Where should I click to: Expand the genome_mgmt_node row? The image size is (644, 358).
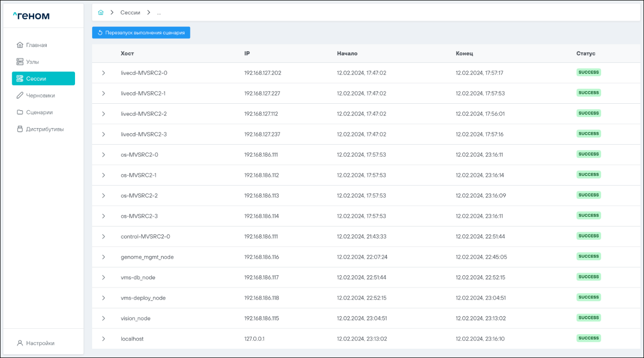click(x=103, y=257)
